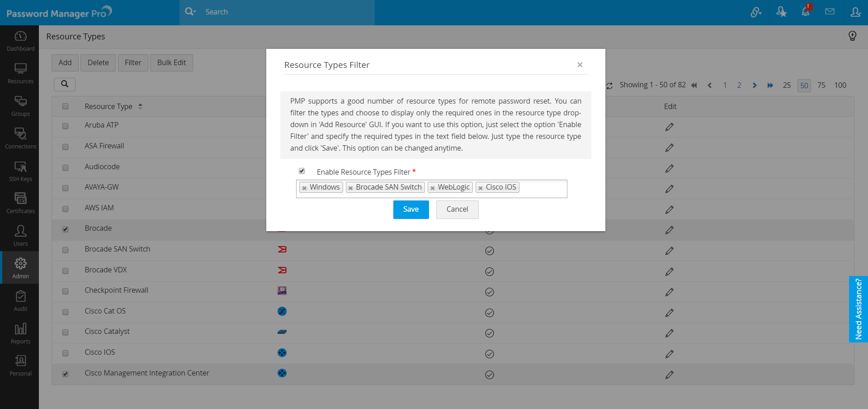Image resolution: width=868 pixels, height=409 pixels.
Task: Open Connections in the sidebar
Action: (20, 138)
